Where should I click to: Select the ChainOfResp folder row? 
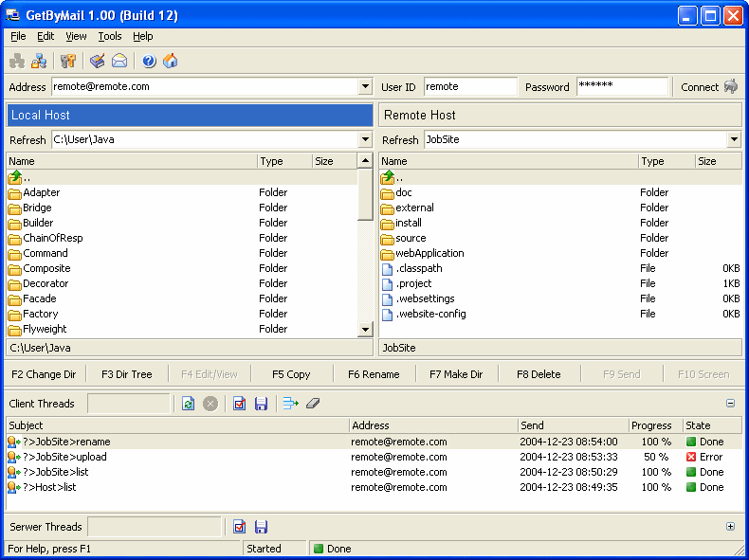click(182, 238)
